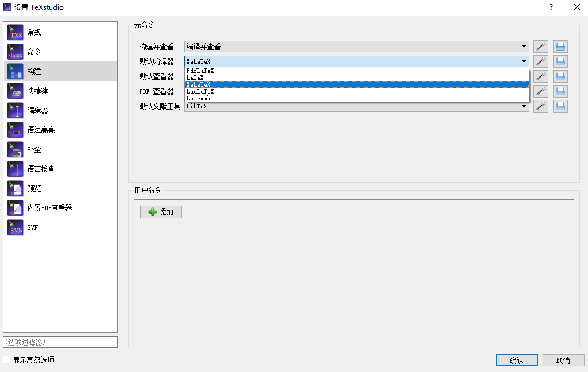Click the 语法高亮 category label
This screenshot has width=588, height=372.
pos(41,130)
